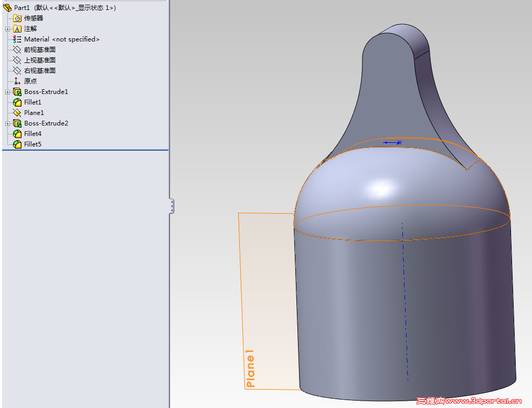Click the blue rollback bar below Fillet5
The width and height of the screenshot is (532, 408).
[x=85, y=150]
